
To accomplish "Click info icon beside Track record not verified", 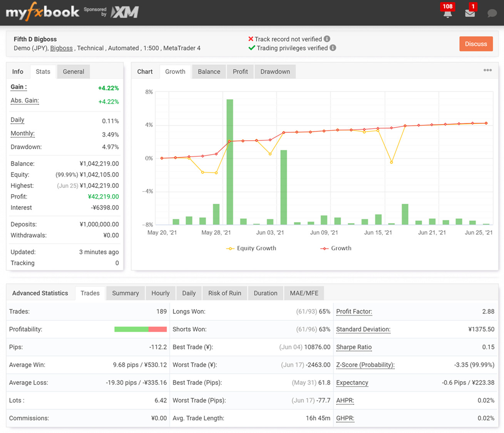I will pyautogui.click(x=327, y=39).
